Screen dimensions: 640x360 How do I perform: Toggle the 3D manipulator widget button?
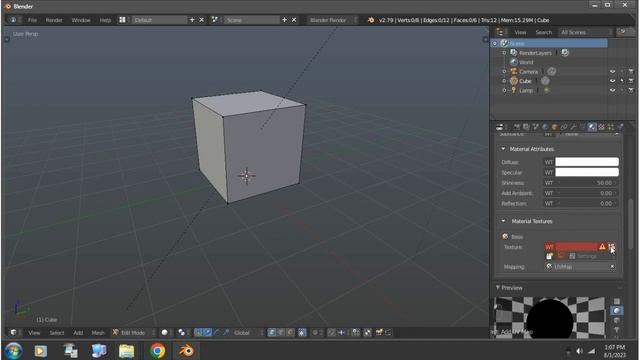(x=198, y=333)
